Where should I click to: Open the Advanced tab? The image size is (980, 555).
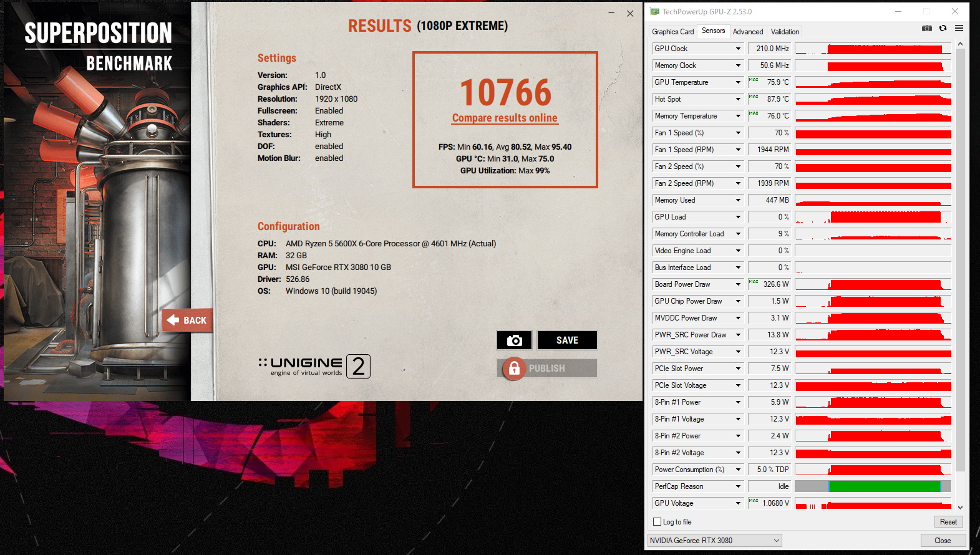tap(748, 32)
